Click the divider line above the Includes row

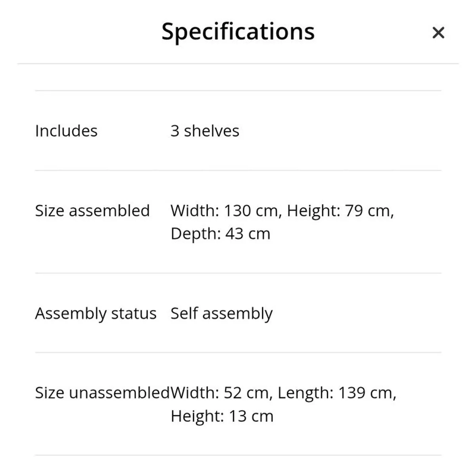coord(238,90)
